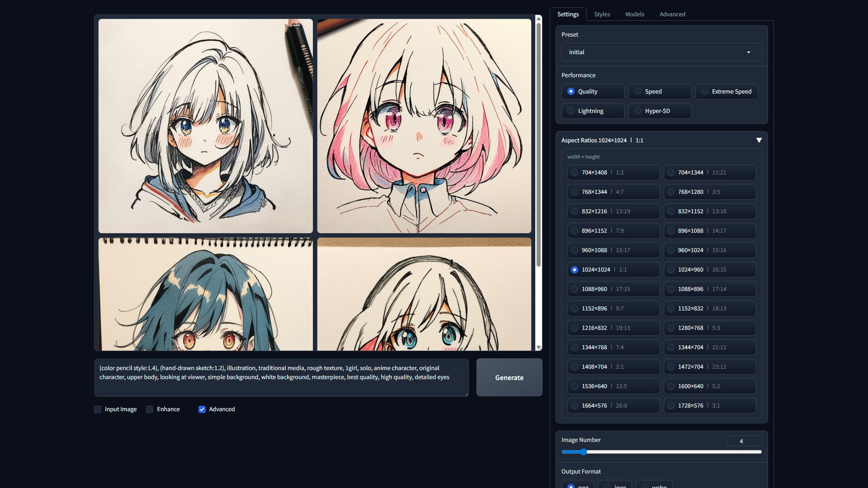Select the Speed performance option
Image resolution: width=868 pixels, height=488 pixels.
click(x=638, y=92)
